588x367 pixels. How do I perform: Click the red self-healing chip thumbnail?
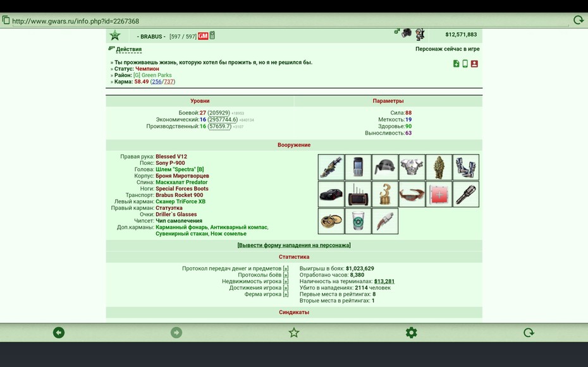[439, 195]
